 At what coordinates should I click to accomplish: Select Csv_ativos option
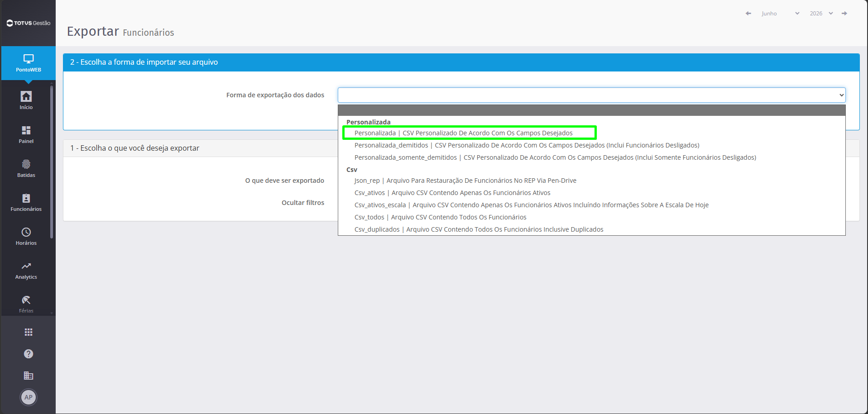(592, 193)
